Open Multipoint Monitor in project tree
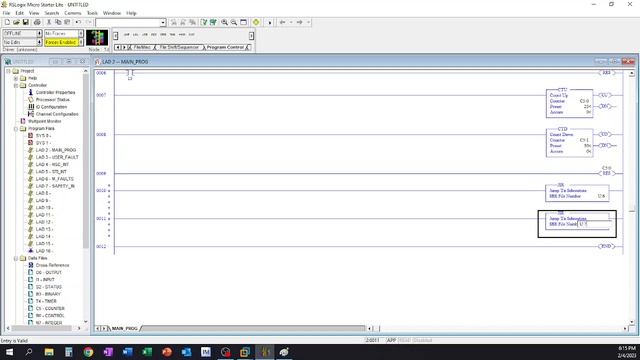This screenshot has width=640, height=360. [44, 121]
